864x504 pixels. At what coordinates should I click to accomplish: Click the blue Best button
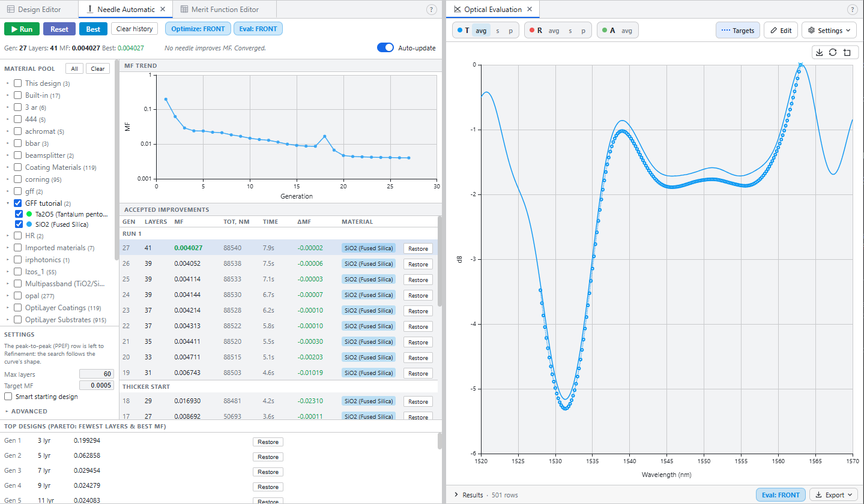coord(93,29)
